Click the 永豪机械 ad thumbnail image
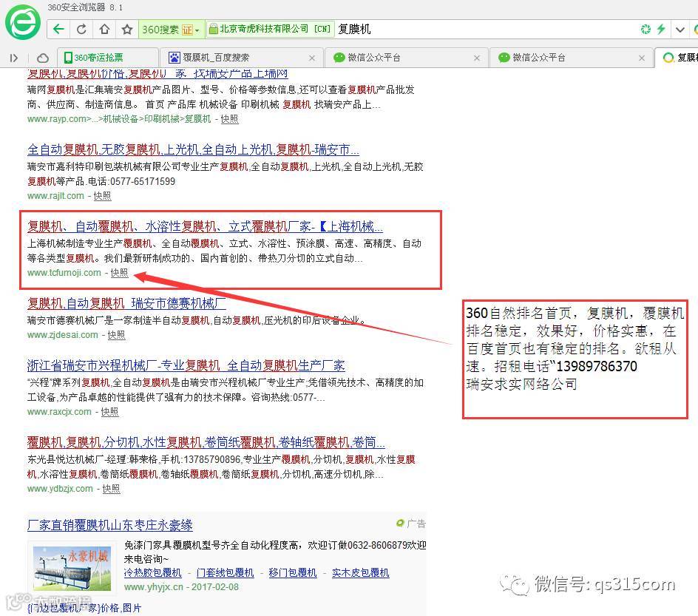698x616 pixels. tap(72, 569)
